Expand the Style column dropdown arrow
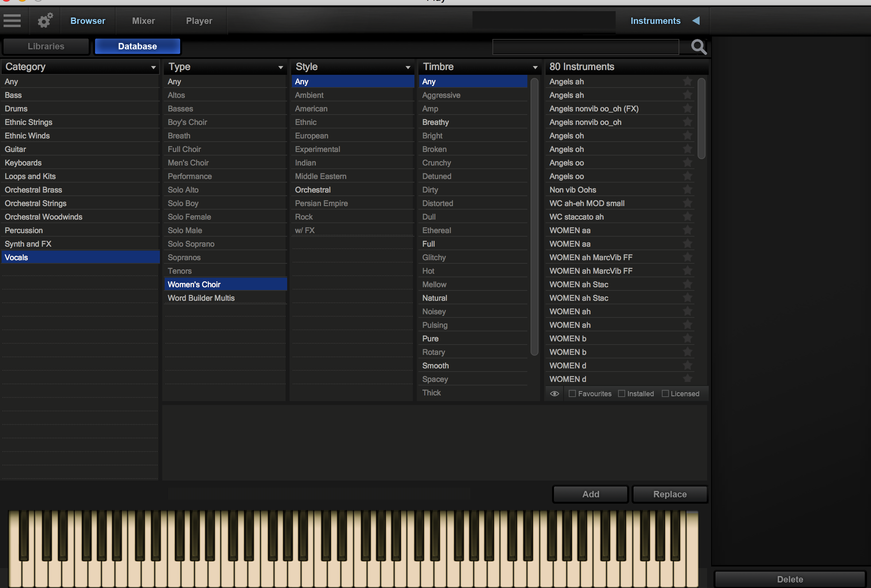 click(408, 67)
